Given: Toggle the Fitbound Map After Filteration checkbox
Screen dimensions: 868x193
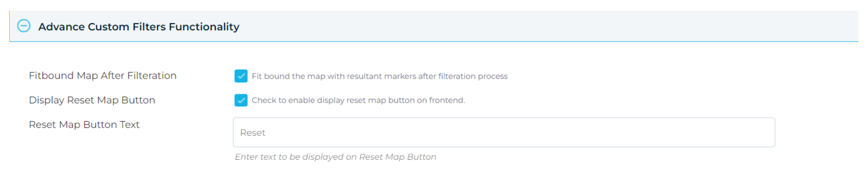Looking at the screenshot, I should click(241, 76).
